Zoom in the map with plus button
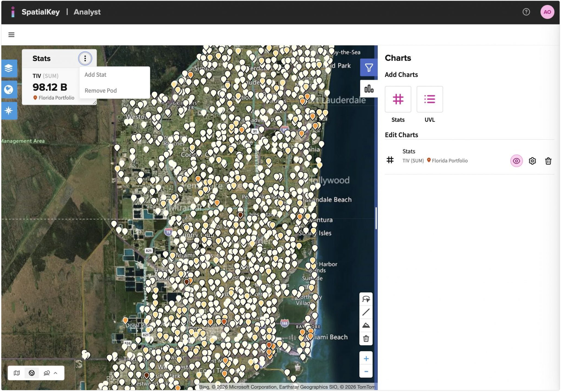This screenshot has width=561, height=392. 366,358
